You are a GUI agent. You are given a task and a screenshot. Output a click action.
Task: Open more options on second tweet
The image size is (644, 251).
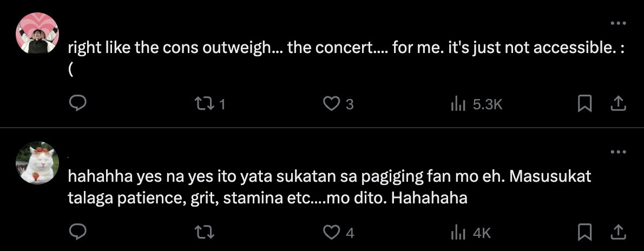[x=618, y=153]
